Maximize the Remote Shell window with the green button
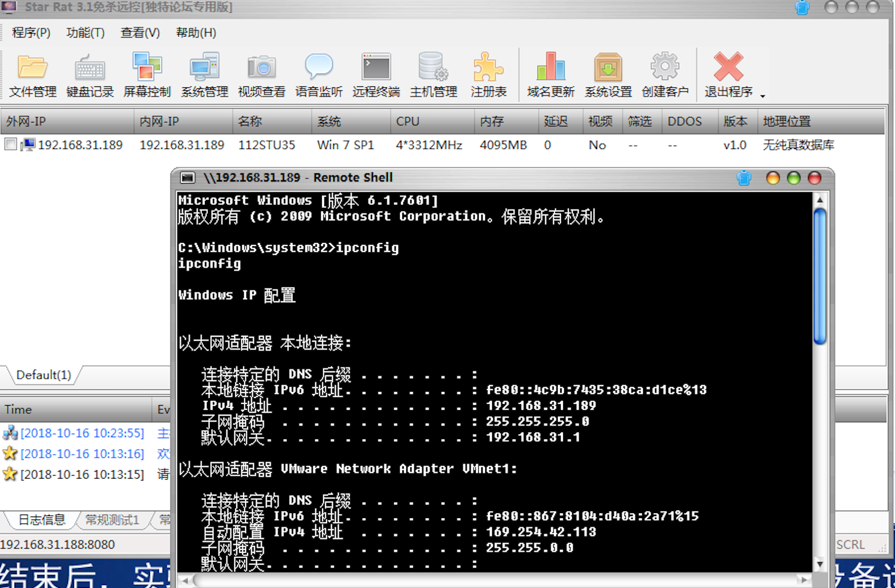 [794, 178]
